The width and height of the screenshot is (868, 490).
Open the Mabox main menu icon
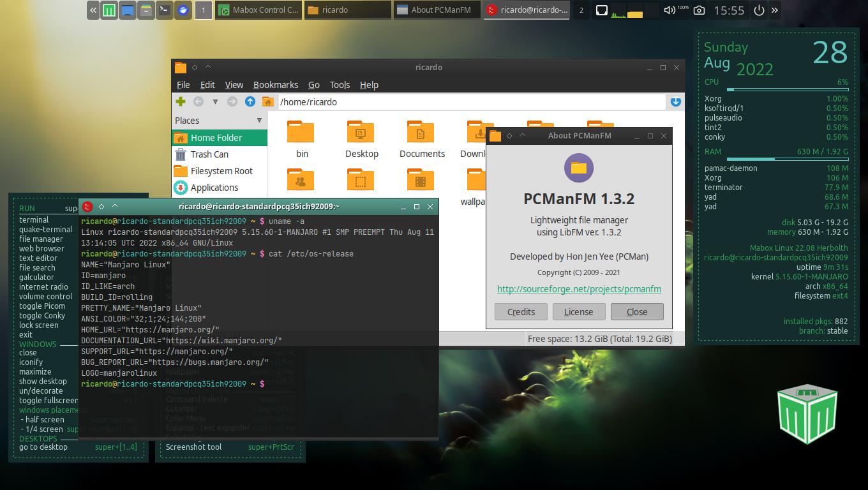[109, 10]
